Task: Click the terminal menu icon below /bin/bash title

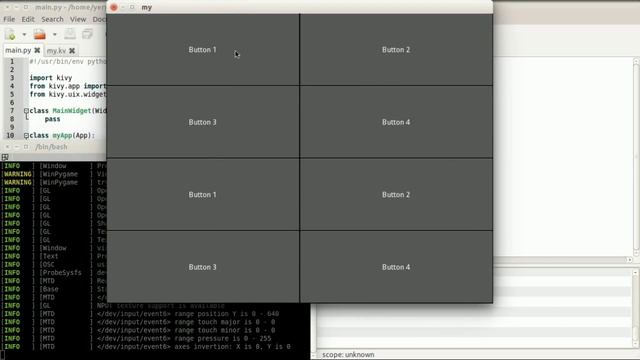Action: pyautogui.click(x=5, y=157)
